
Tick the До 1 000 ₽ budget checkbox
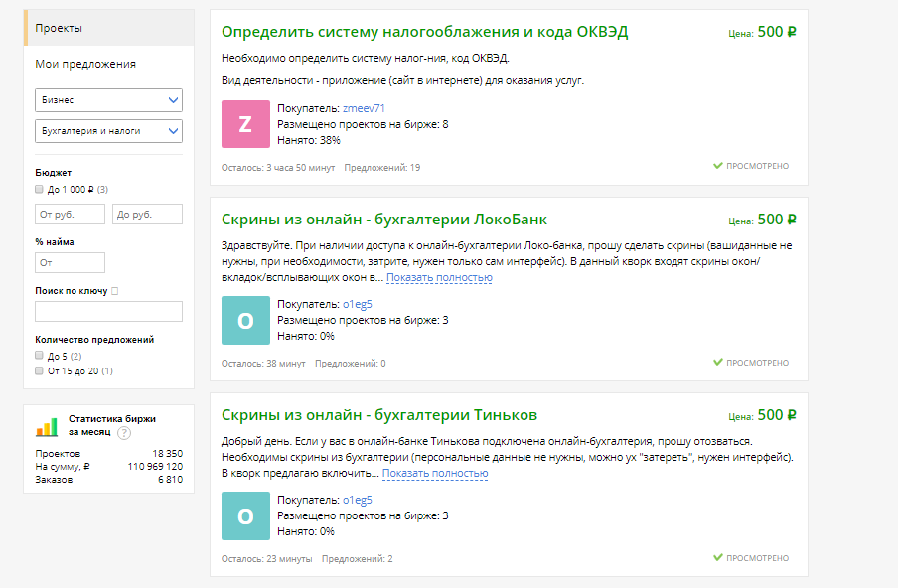point(39,189)
